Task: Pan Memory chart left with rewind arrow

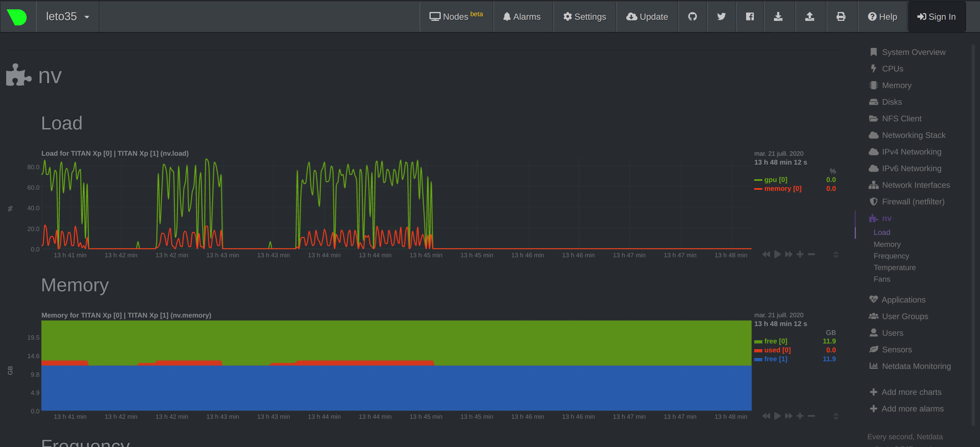Action: [x=766, y=416]
